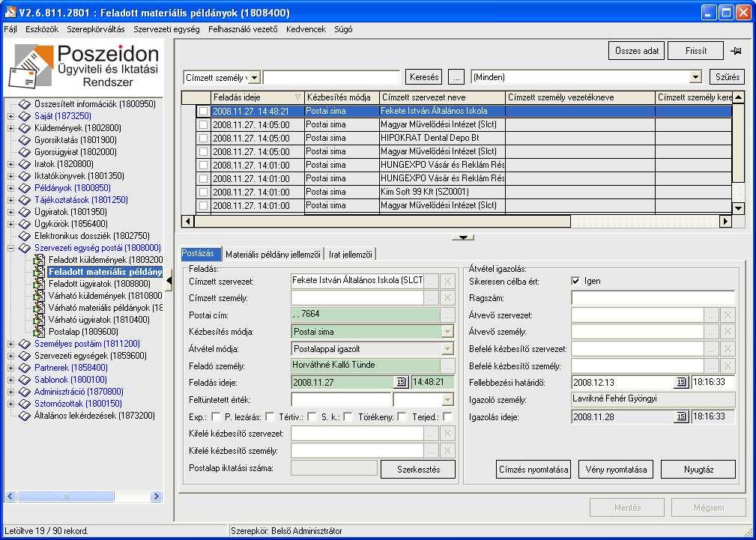Viewport: 756px width, 540px height.
Task: Clear Befelé kézbesítő személy with X button
Action: 728,365
